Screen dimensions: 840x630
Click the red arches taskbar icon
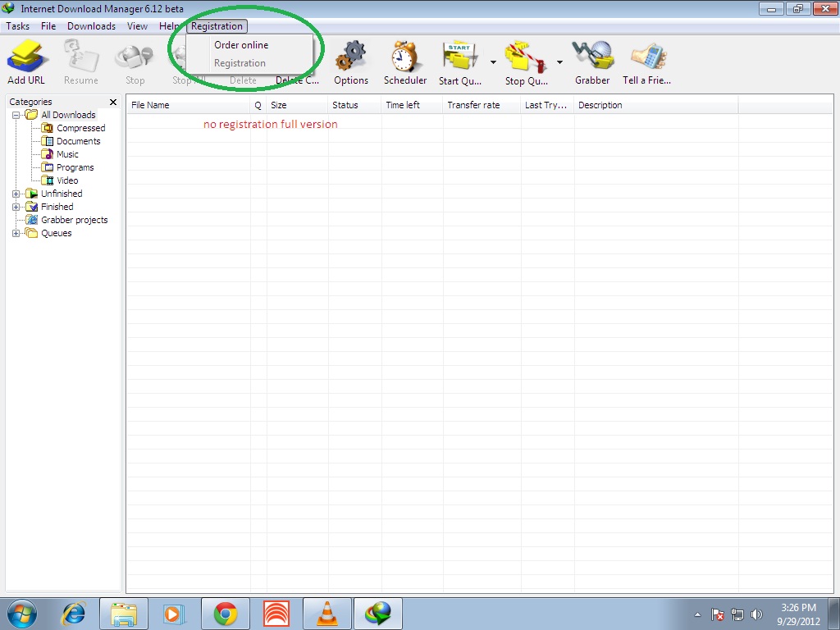click(276, 614)
